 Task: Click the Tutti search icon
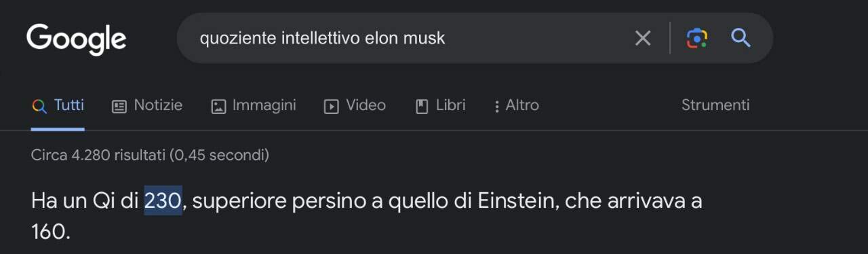(x=39, y=107)
